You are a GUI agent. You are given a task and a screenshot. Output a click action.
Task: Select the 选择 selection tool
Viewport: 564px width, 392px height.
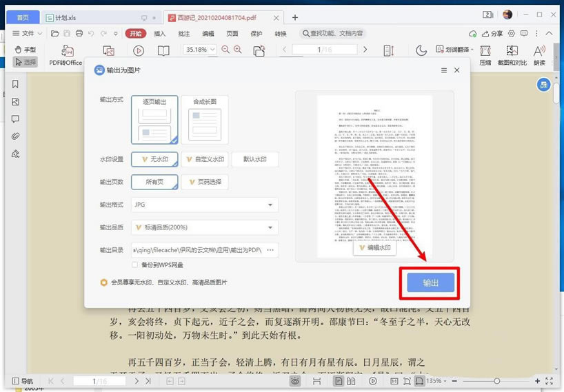[26, 62]
